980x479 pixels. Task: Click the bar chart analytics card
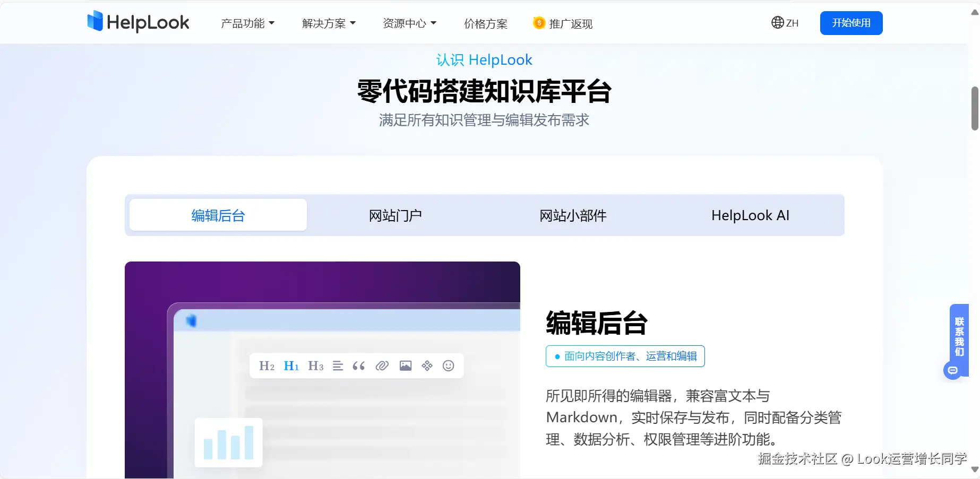228,442
